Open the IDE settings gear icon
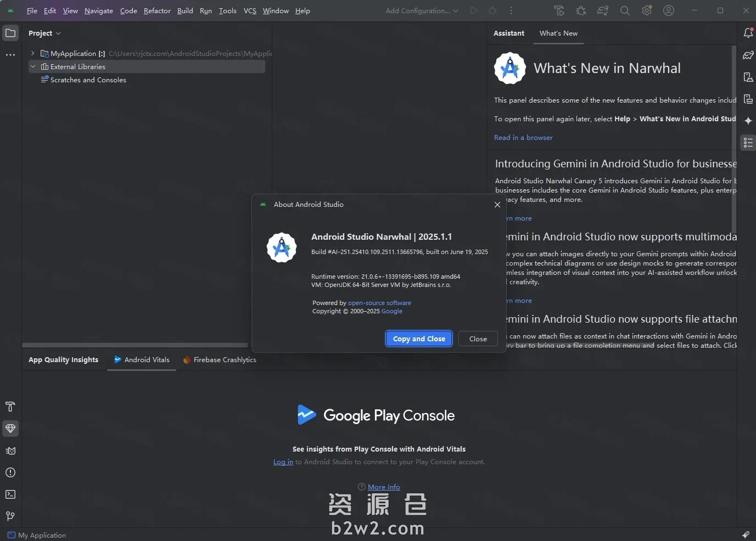This screenshot has width=756, height=541. tap(647, 11)
